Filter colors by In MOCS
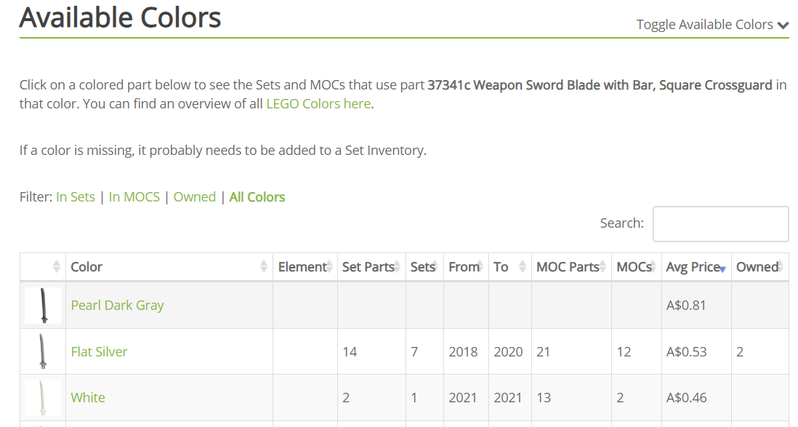The image size is (798, 427). pos(134,197)
